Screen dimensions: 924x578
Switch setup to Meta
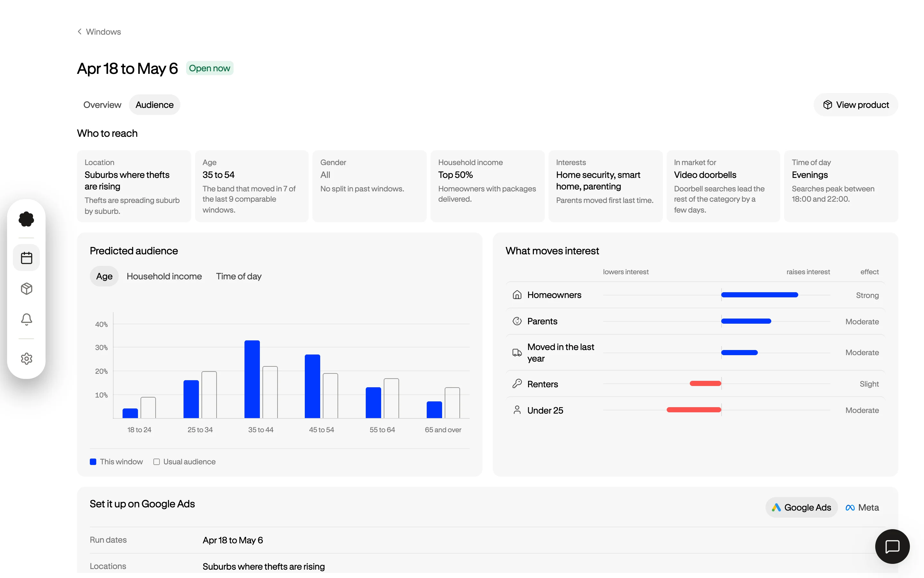862,507
